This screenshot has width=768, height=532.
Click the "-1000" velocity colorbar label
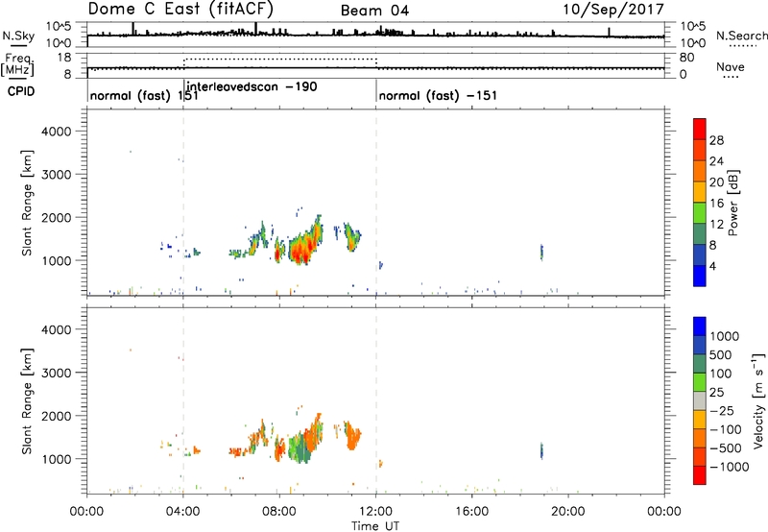(730, 467)
